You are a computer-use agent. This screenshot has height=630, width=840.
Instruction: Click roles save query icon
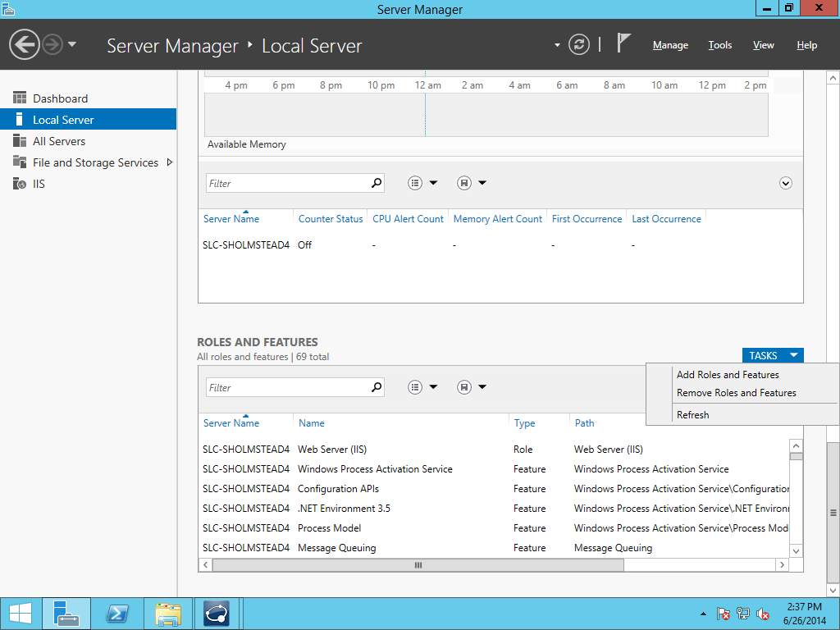tap(464, 387)
